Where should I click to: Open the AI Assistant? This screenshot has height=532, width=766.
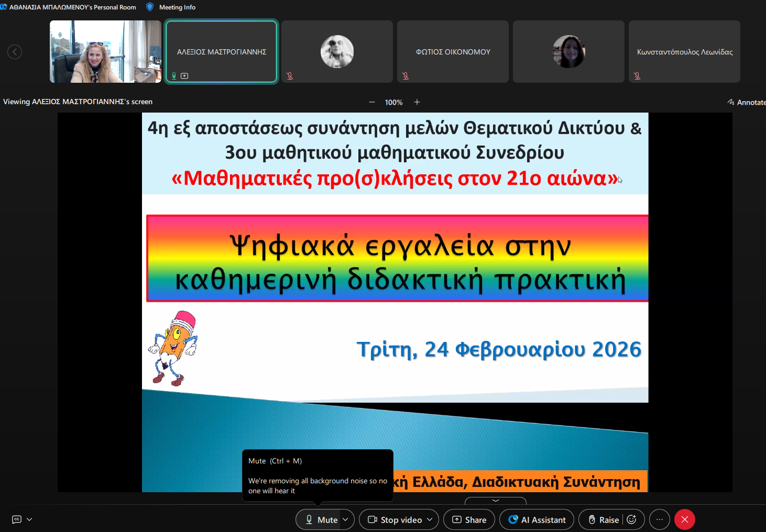[537, 519]
